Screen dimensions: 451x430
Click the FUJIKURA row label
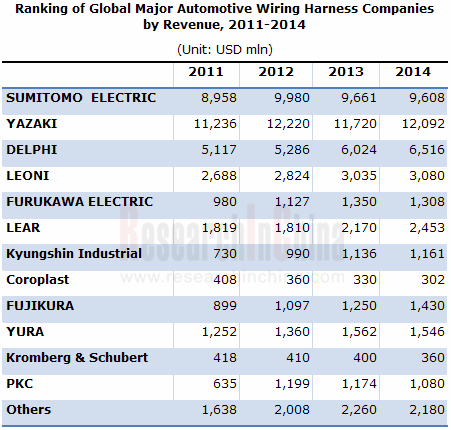pyautogui.click(x=40, y=306)
